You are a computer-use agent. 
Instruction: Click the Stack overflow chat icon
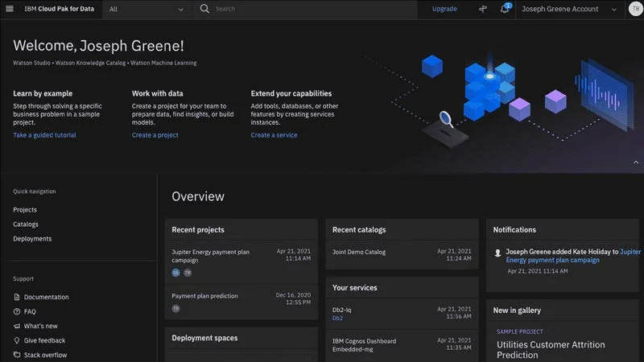(17, 355)
